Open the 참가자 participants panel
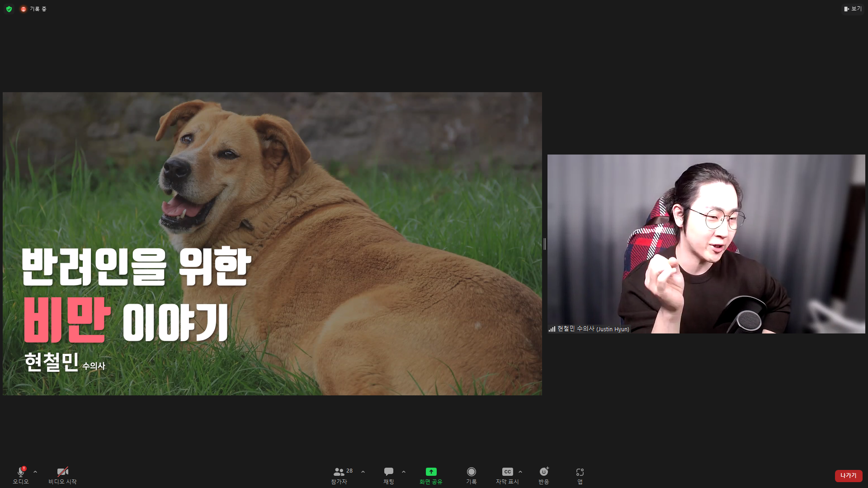The image size is (868, 488). (339, 475)
